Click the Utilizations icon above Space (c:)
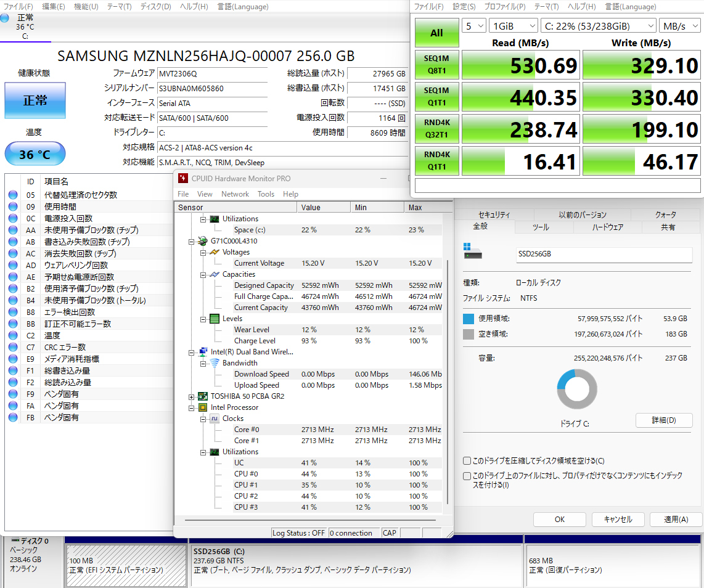 pos(215,219)
